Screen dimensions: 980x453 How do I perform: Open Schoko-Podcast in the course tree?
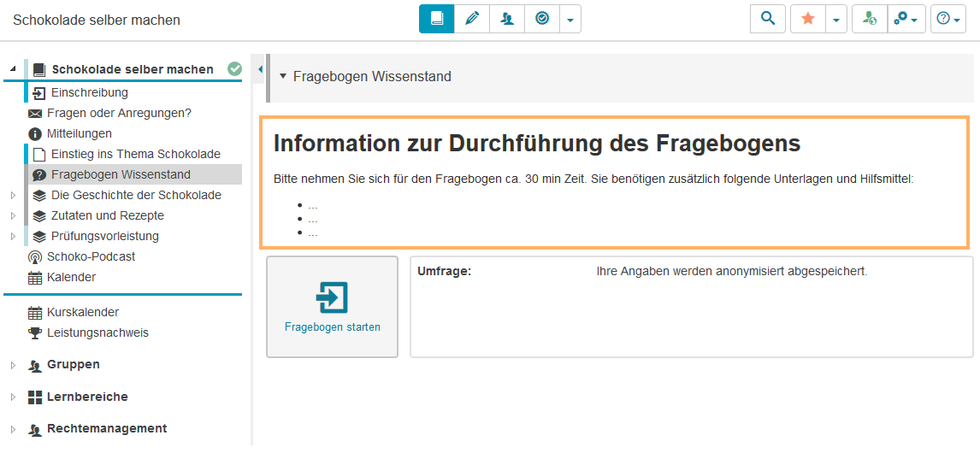tap(91, 256)
